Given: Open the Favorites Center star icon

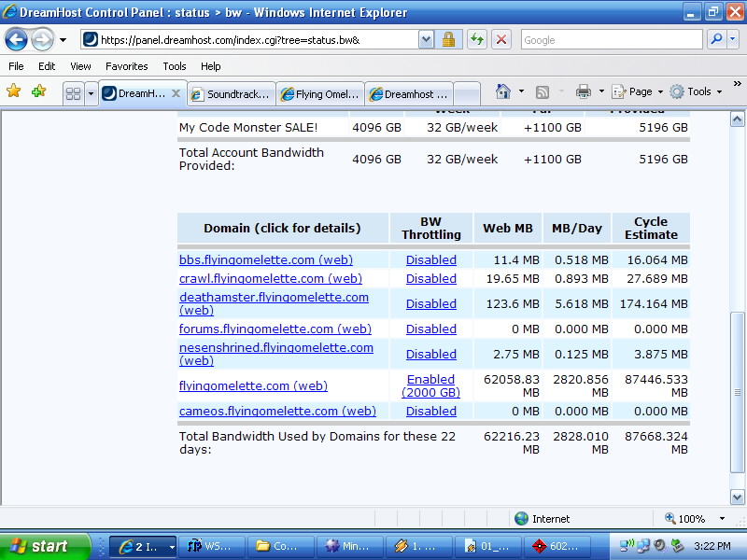Looking at the screenshot, I should [x=14, y=91].
